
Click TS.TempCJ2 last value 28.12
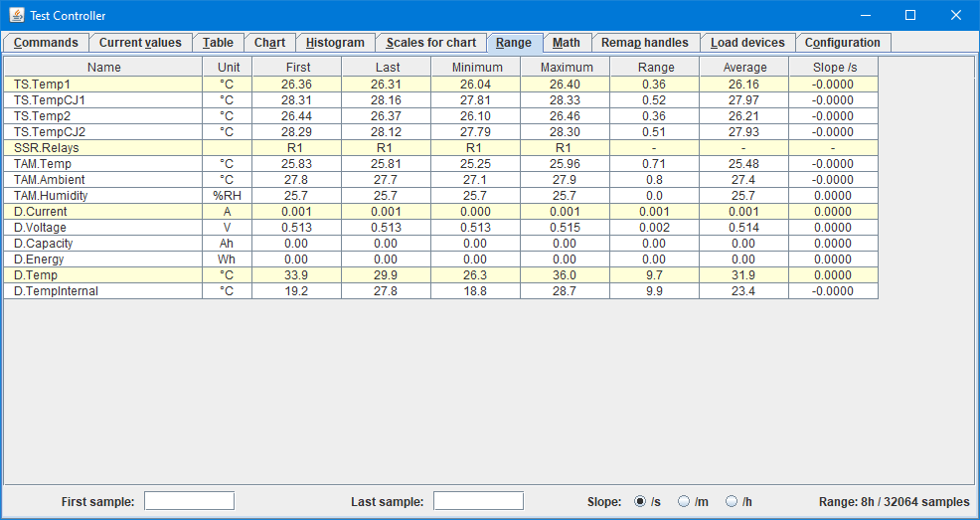point(387,132)
